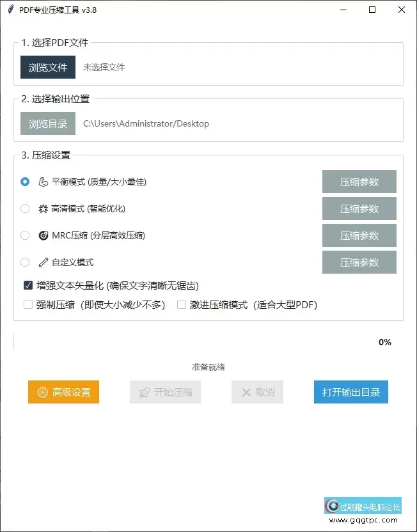Select 自定义模式 radio button
The image size is (417, 532).
(x=25, y=262)
